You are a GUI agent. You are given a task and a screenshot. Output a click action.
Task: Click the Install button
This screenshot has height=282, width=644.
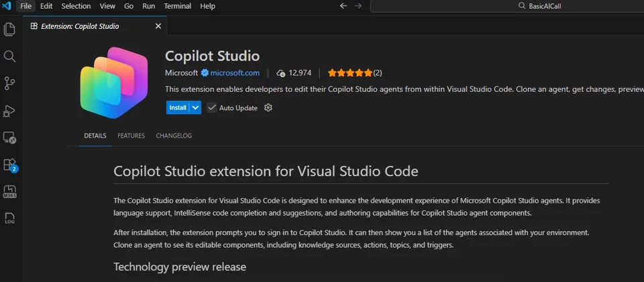pyautogui.click(x=178, y=107)
